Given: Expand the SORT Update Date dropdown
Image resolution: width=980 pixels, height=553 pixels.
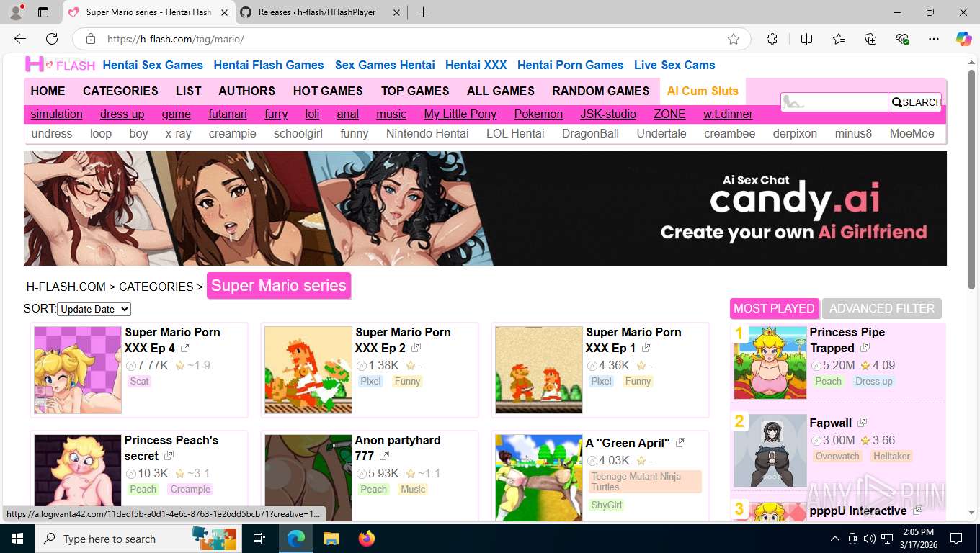Looking at the screenshot, I should [94, 309].
